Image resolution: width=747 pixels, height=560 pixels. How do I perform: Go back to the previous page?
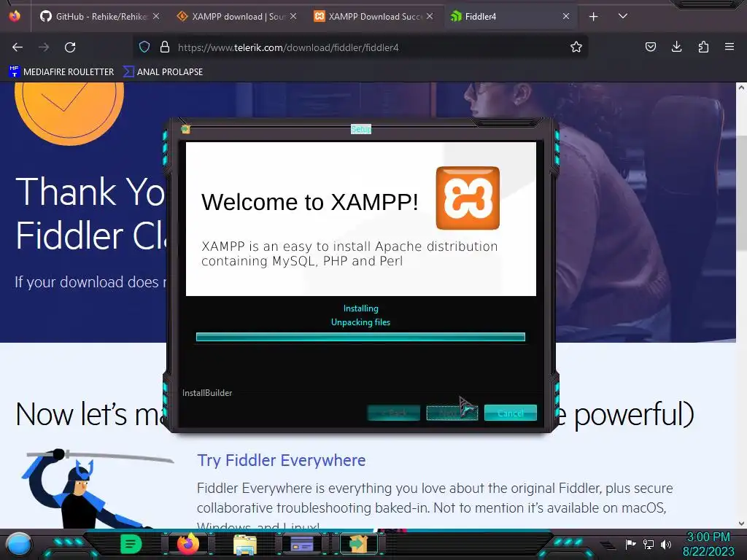tap(18, 47)
